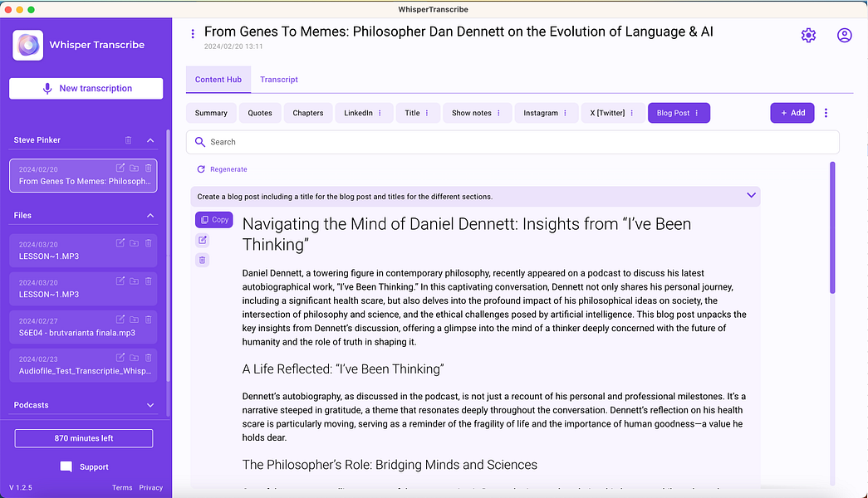Click the main content vertical scrollbar

click(832, 227)
